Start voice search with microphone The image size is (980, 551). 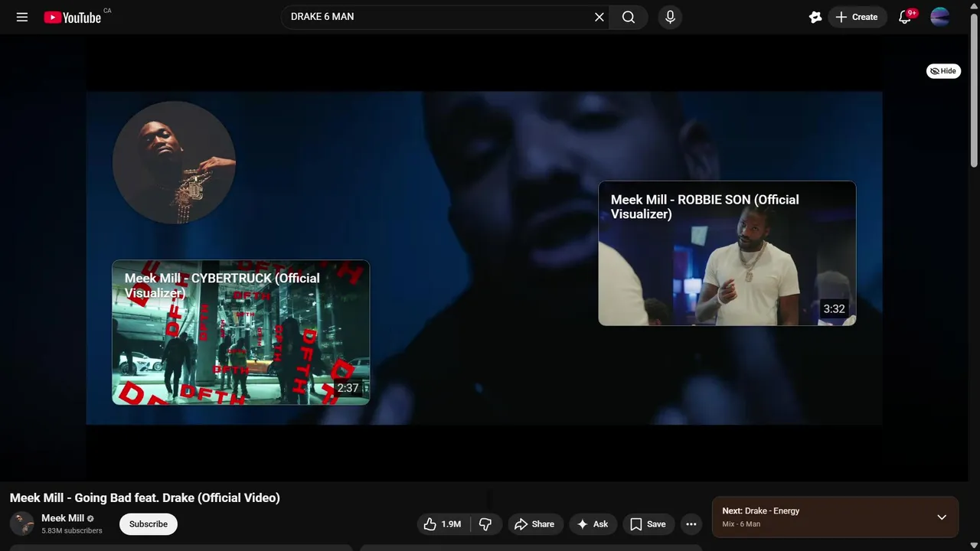coord(670,17)
